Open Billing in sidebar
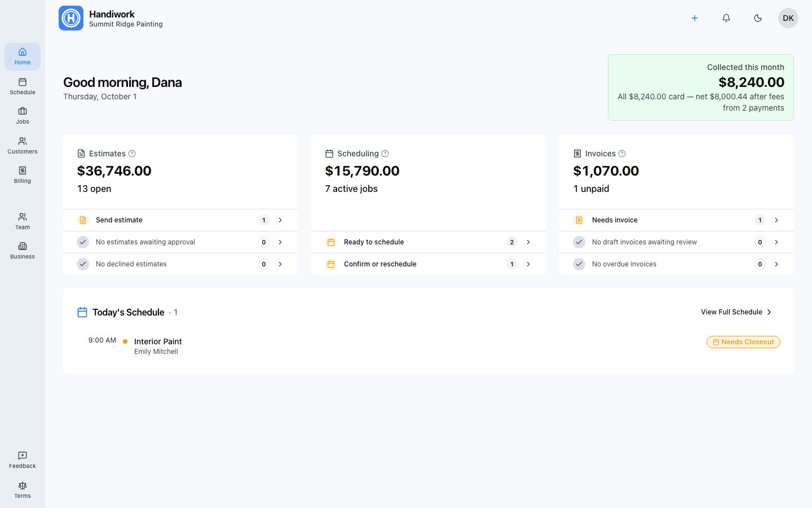The width and height of the screenshot is (812, 508). pyautogui.click(x=23, y=175)
